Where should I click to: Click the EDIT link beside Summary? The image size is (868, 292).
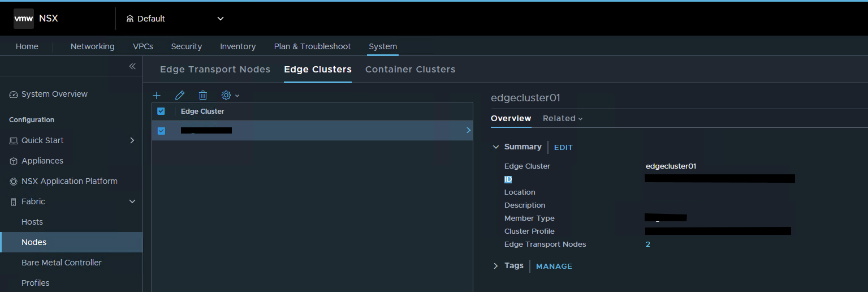click(x=563, y=147)
